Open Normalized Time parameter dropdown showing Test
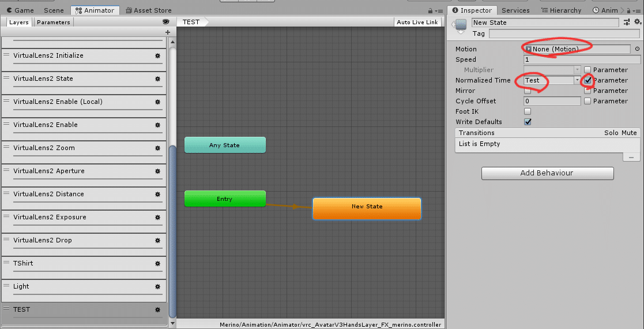Screen dimensions: 644x329 point(552,80)
